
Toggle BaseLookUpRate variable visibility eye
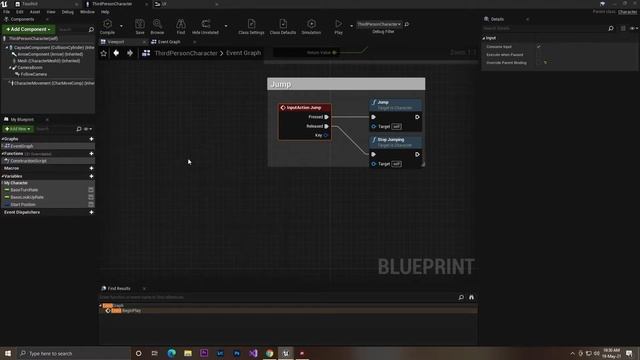click(x=91, y=197)
